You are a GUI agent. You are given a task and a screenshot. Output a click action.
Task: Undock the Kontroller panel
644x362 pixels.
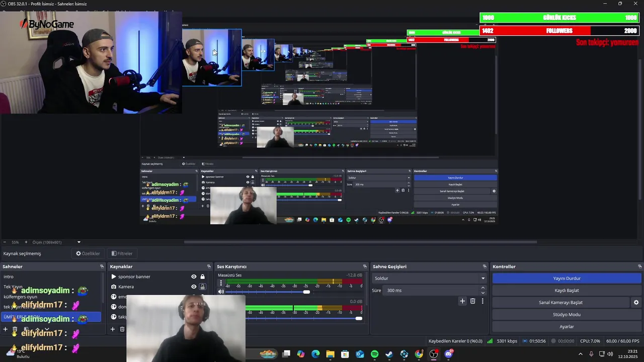pyautogui.click(x=639, y=266)
